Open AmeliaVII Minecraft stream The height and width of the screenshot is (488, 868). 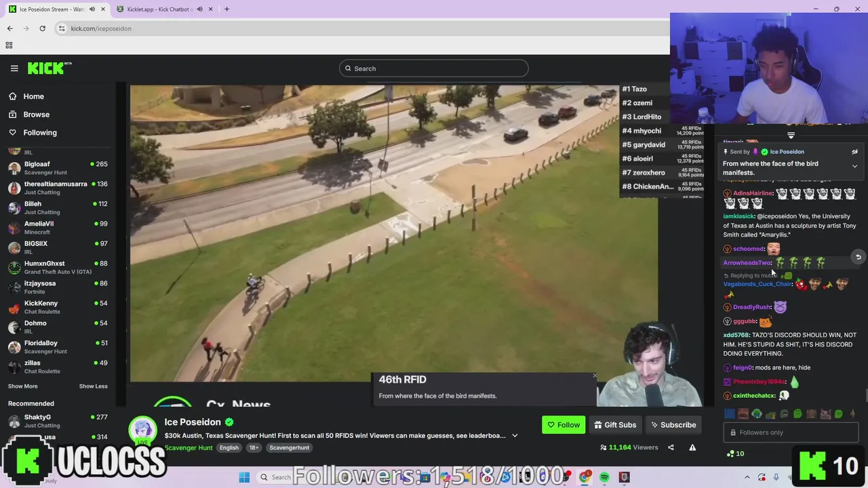click(58, 228)
